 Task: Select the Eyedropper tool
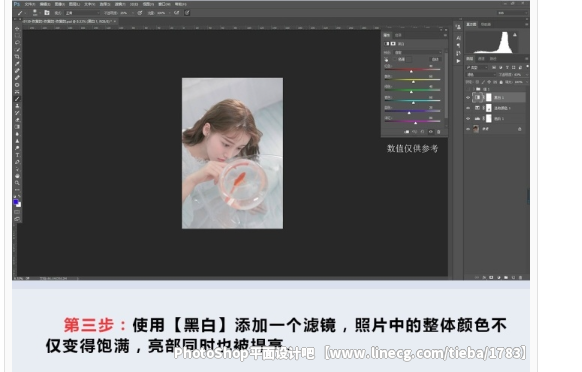pos(17,64)
